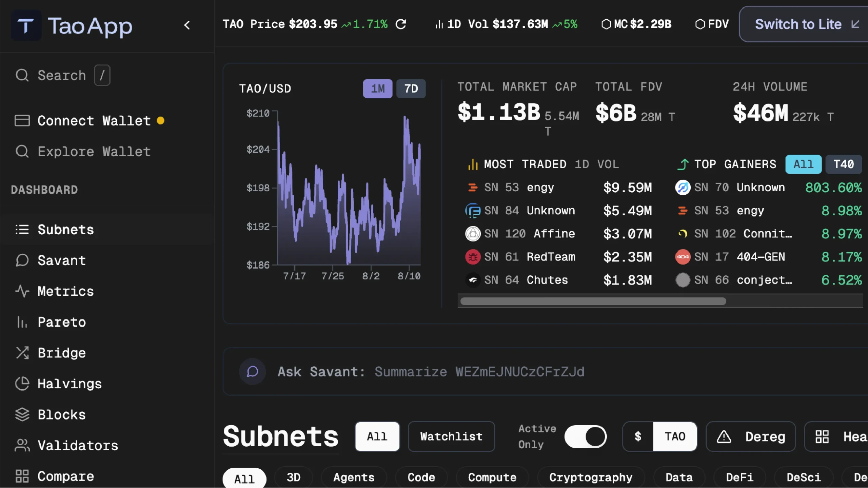
Task: Open the Halvings pie icon
Action: coord(22,384)
